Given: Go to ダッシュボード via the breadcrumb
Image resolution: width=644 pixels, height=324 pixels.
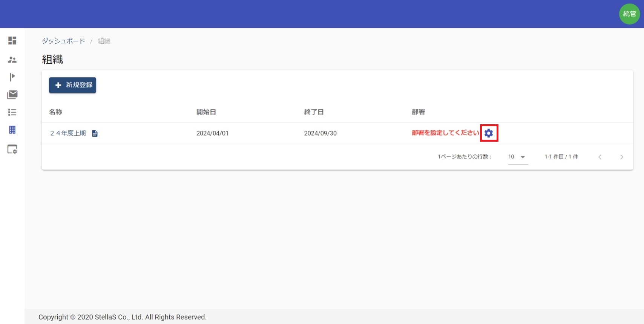Looking at the screenshot, I should (63, 41).
